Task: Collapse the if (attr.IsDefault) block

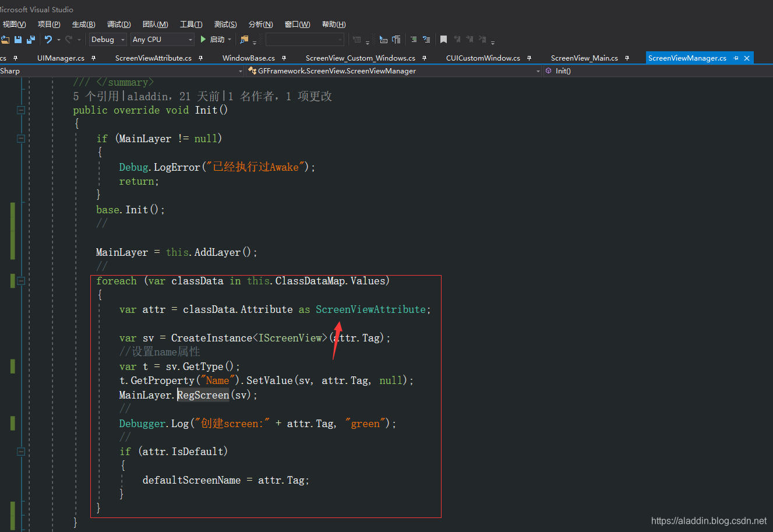Action: (21, 452)
